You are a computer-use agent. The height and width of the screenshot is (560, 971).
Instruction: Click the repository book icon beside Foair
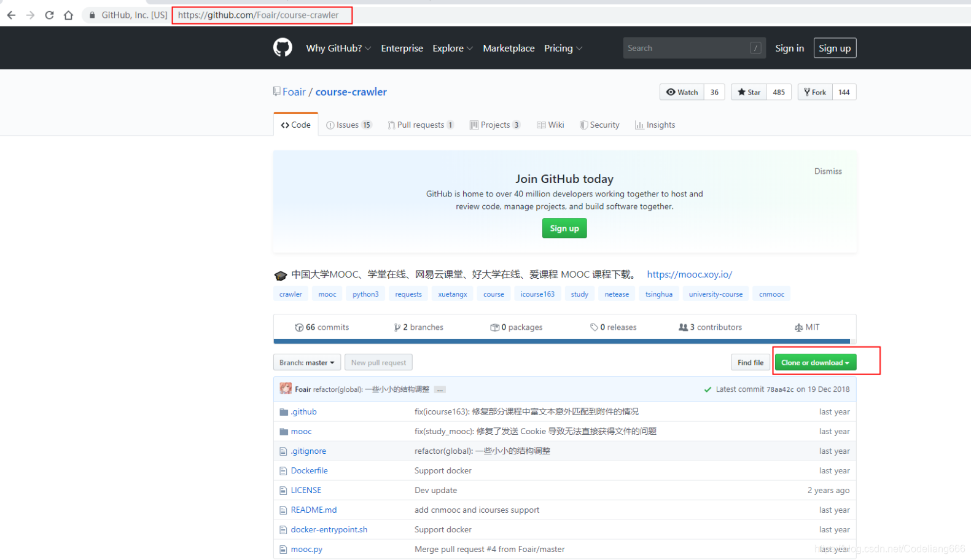(277, 91)
